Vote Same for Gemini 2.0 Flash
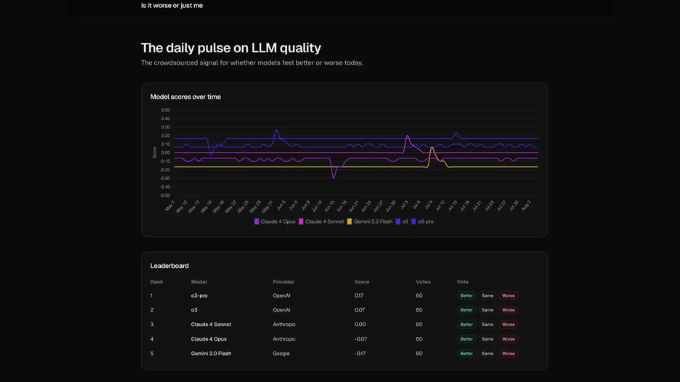This screenshot has width=680, height=382. tap(487, 353)
